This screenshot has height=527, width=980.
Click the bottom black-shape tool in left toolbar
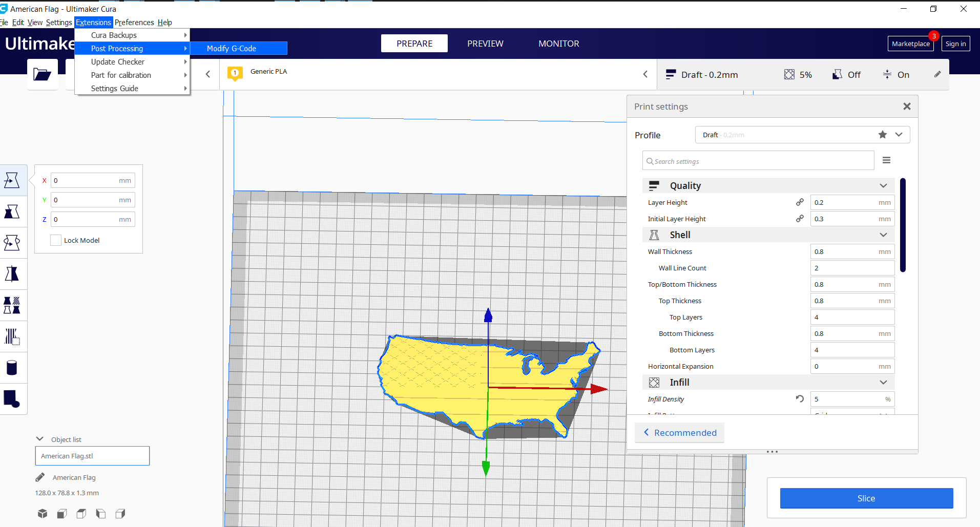(x=12, y=399)
